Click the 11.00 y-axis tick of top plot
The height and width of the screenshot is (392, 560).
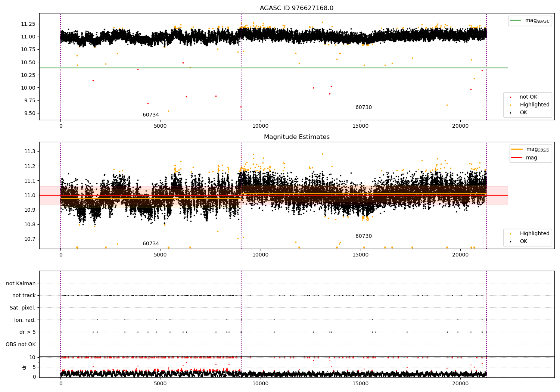coord(28,37)
